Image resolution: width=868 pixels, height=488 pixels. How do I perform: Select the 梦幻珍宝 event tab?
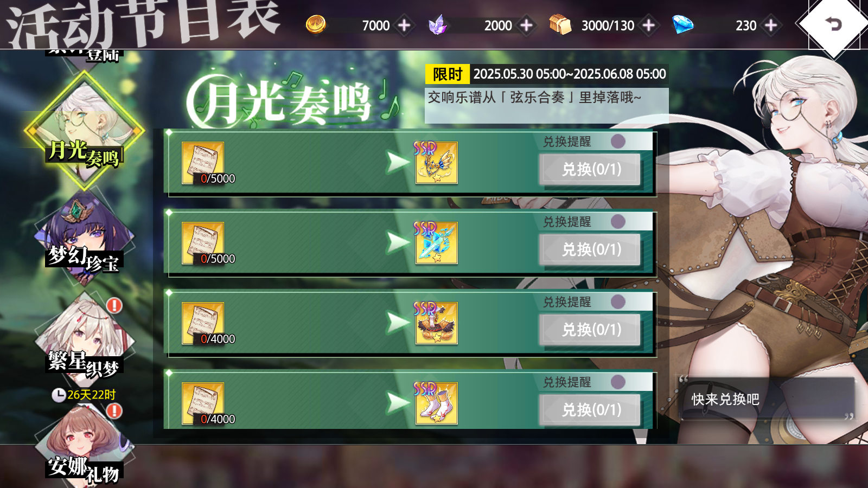[x=84, y=239]
